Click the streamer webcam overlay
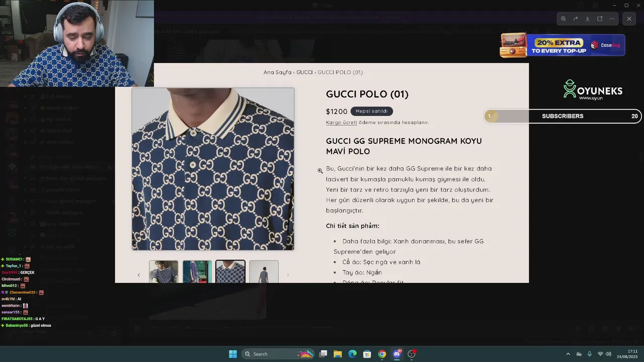The width and height of the screenshot is (644, 362). pos(77,43)
